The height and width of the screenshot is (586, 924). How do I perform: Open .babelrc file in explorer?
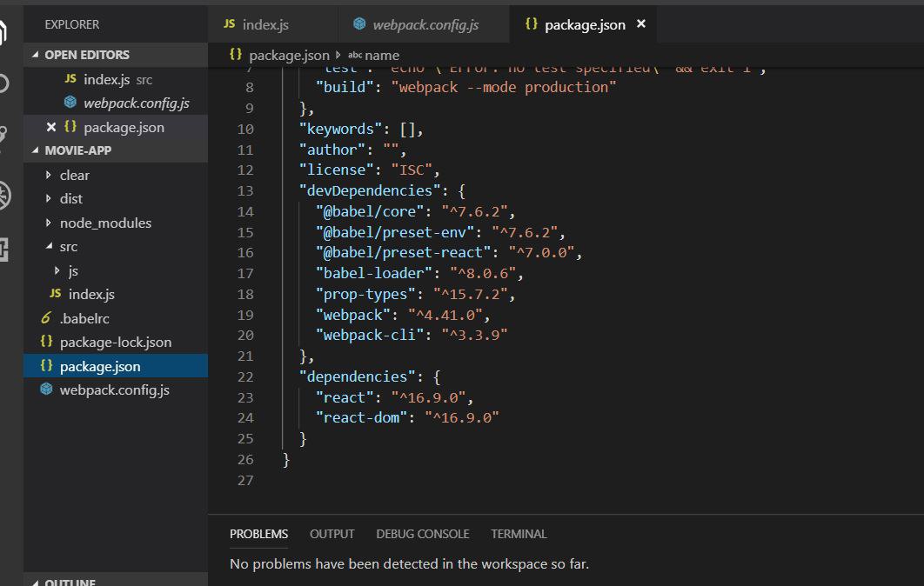(84, 318)
